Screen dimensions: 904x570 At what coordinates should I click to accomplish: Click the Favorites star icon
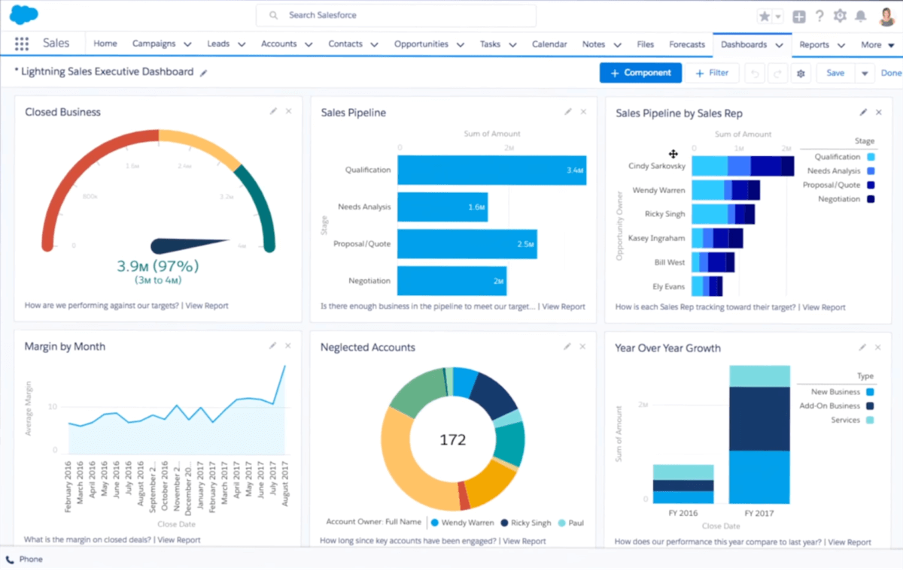[764, 17]
